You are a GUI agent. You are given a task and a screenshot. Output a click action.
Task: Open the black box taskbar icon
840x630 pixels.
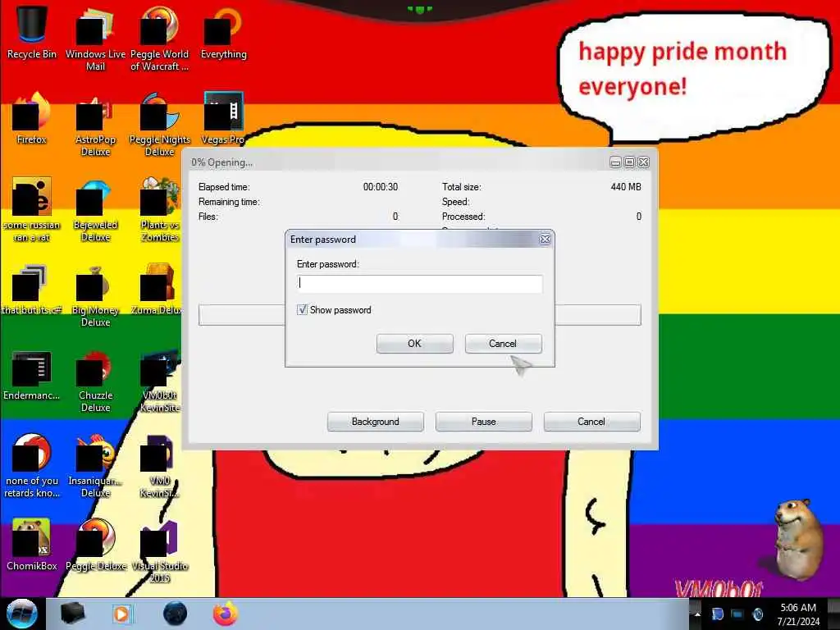click(x=72, y=614)
